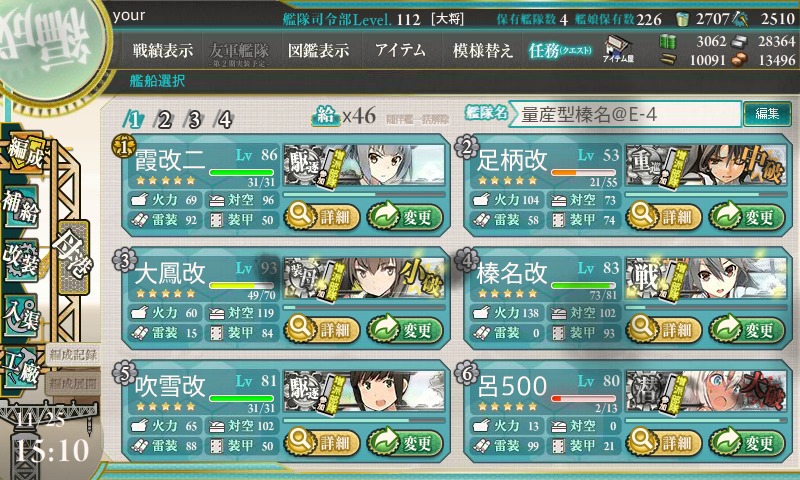This screenshot has width=800, height=480.
Task: Select fleet tab 4
Action: pos(224,120)
